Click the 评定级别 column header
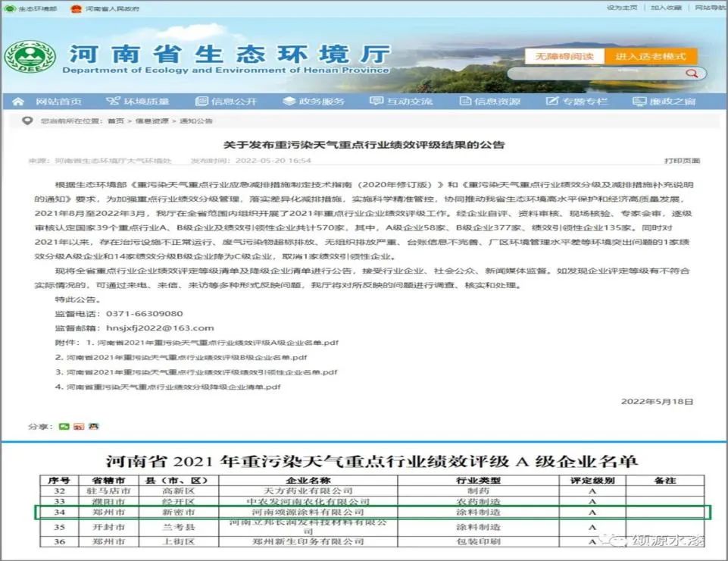728x561 pixels. pos(592,480)
